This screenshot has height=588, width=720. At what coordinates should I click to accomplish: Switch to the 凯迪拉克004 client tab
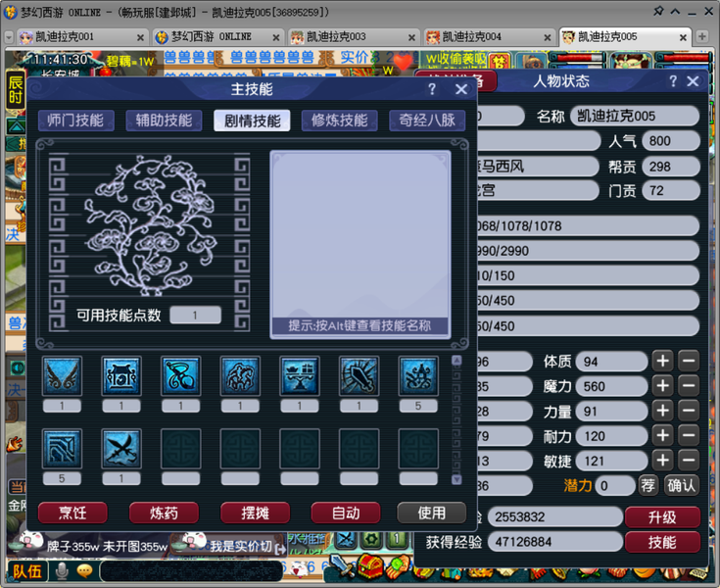489,37
